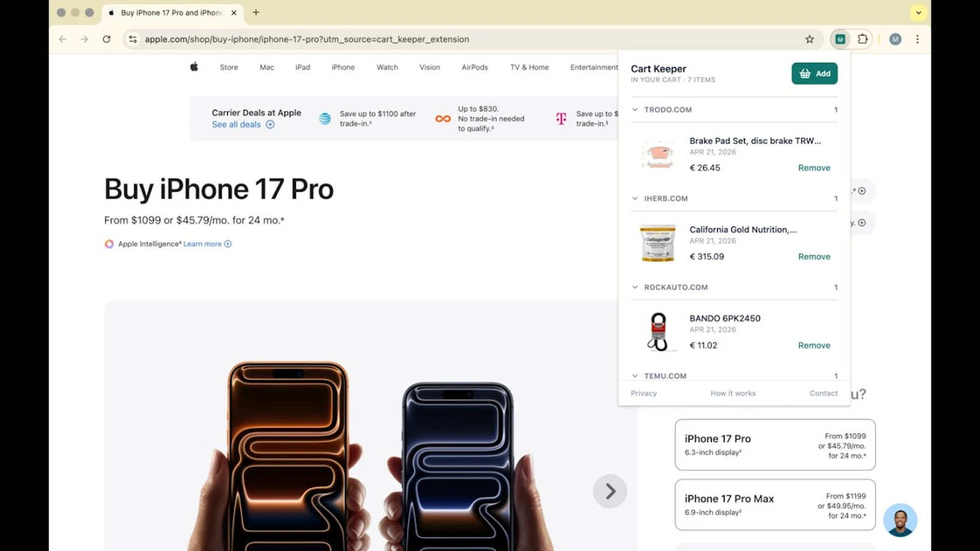Reload the Apple page
Screen dimensions: 980x551
[107, 39]
